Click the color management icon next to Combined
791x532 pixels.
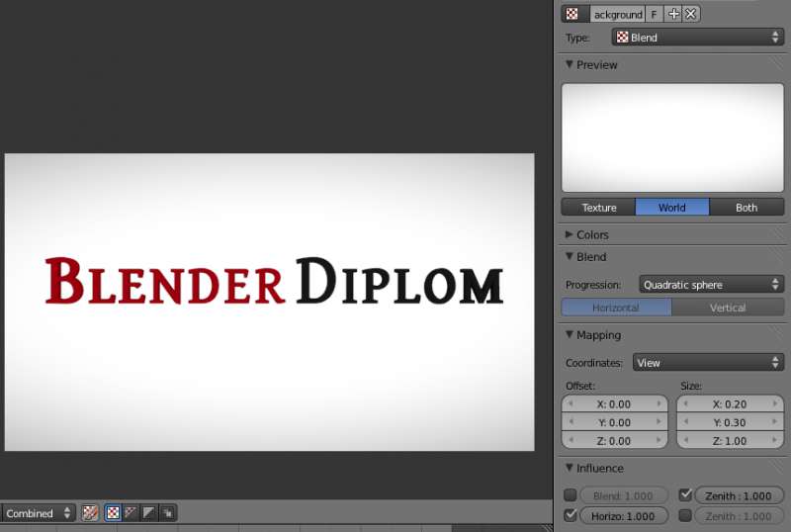coord(90,513)
